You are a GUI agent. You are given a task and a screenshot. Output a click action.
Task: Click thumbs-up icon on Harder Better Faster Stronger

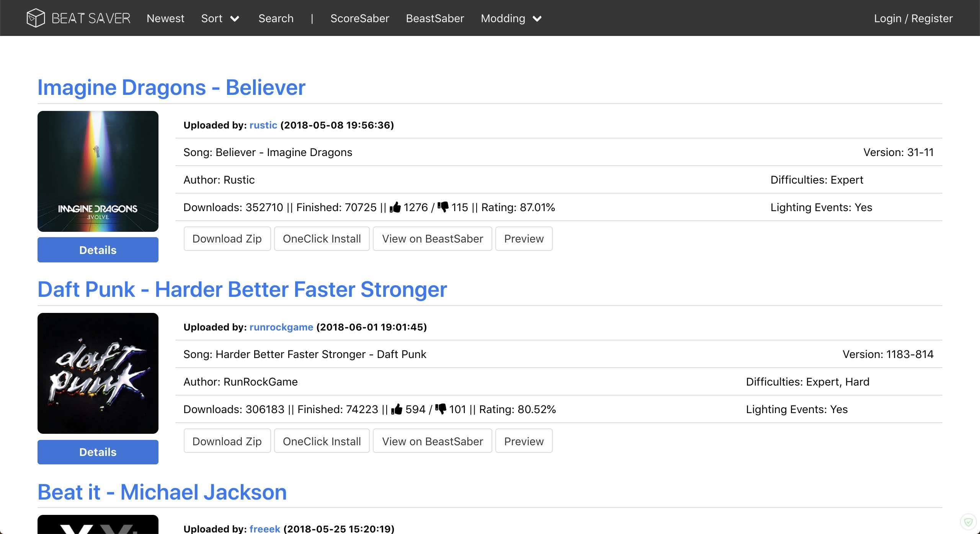(x=397, y=409)
